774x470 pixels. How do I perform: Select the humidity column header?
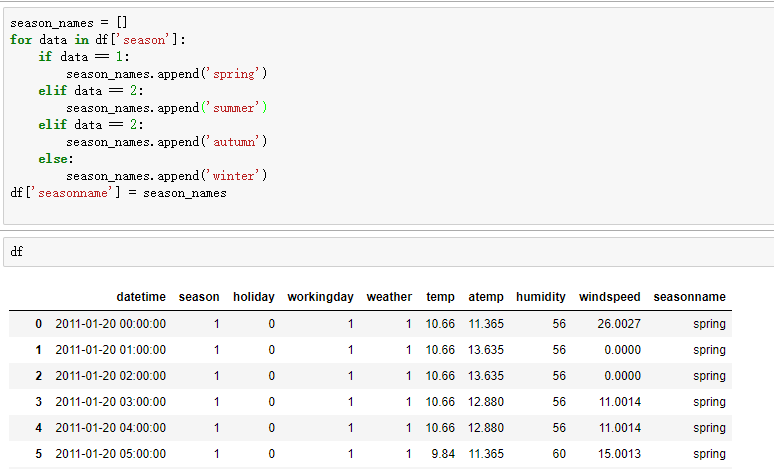pyautogui.click(x=541, y=297)
